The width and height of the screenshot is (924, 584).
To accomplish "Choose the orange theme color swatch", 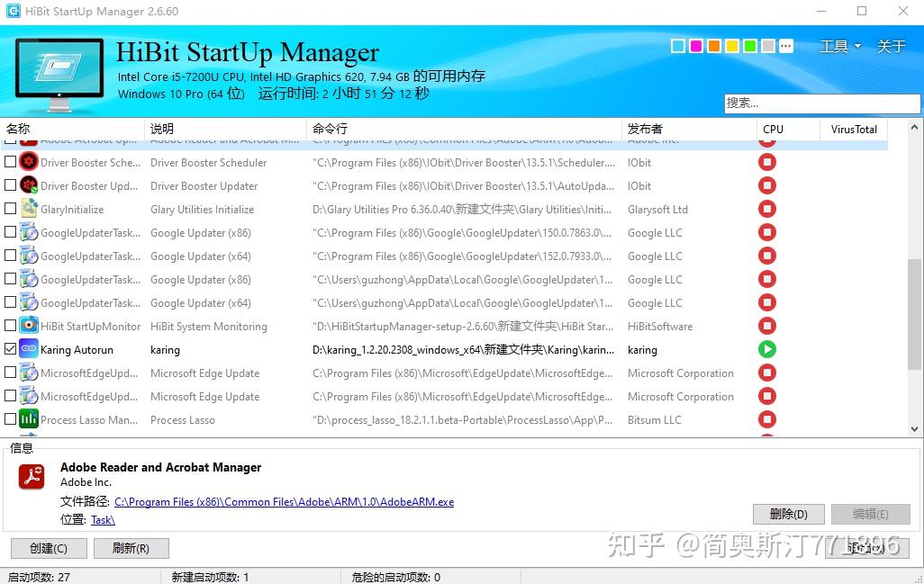I will tap(714, 46).
